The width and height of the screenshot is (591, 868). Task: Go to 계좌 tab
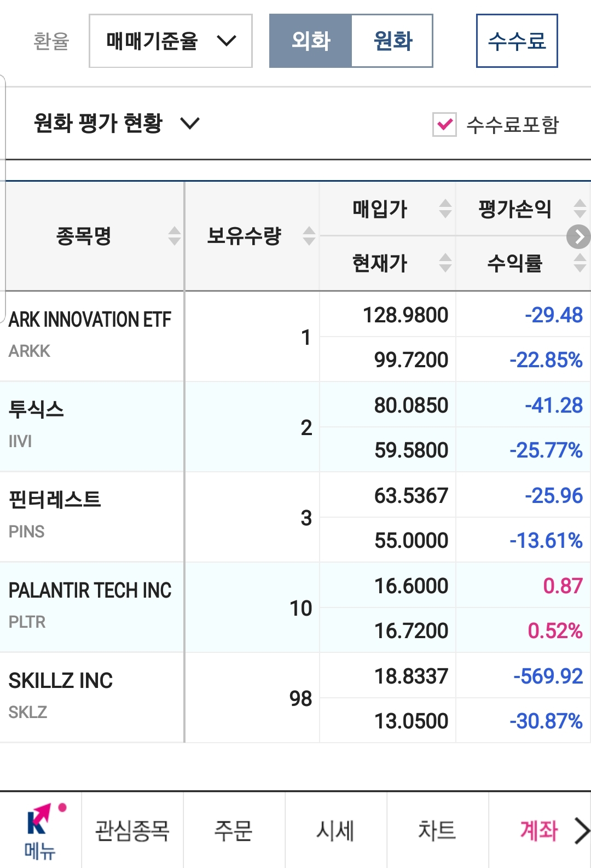point(538,830)
